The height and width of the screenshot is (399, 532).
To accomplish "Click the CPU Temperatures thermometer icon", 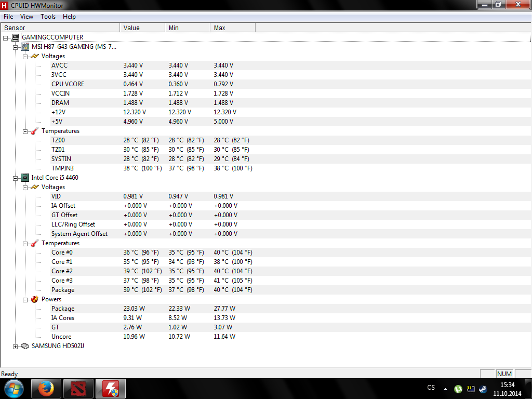I will point(35,243).
